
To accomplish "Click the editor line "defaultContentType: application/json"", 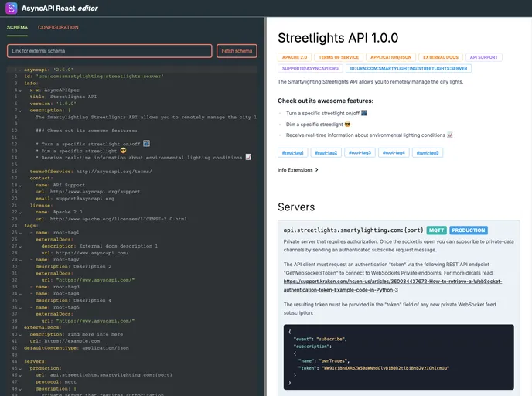I will (77, 348).
